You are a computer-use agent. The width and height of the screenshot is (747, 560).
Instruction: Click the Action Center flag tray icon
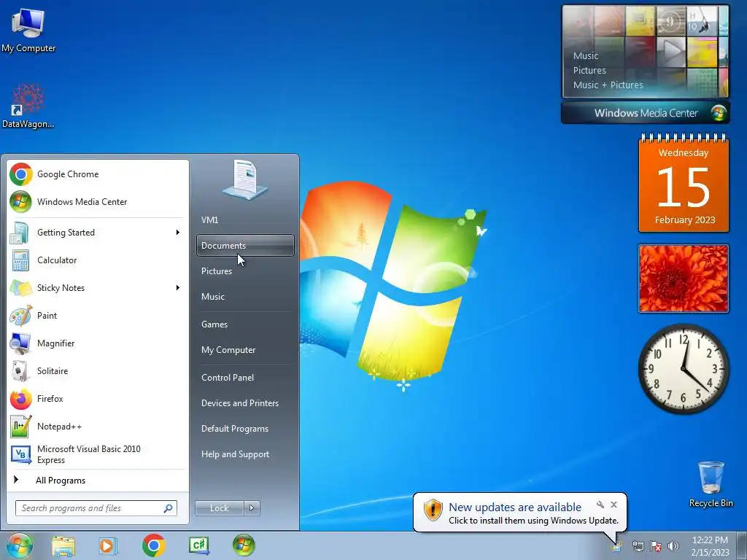pyautogui.click(x=656, y=546)
